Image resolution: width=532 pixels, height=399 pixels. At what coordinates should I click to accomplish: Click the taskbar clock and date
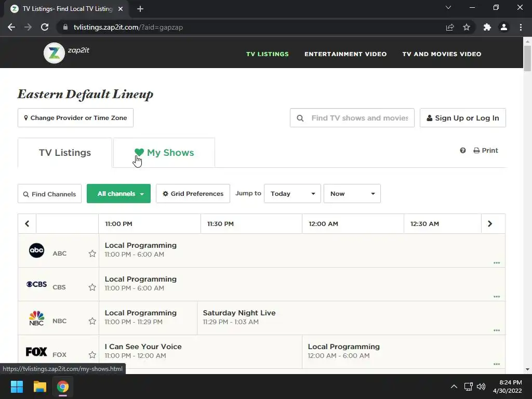point(508,387)
